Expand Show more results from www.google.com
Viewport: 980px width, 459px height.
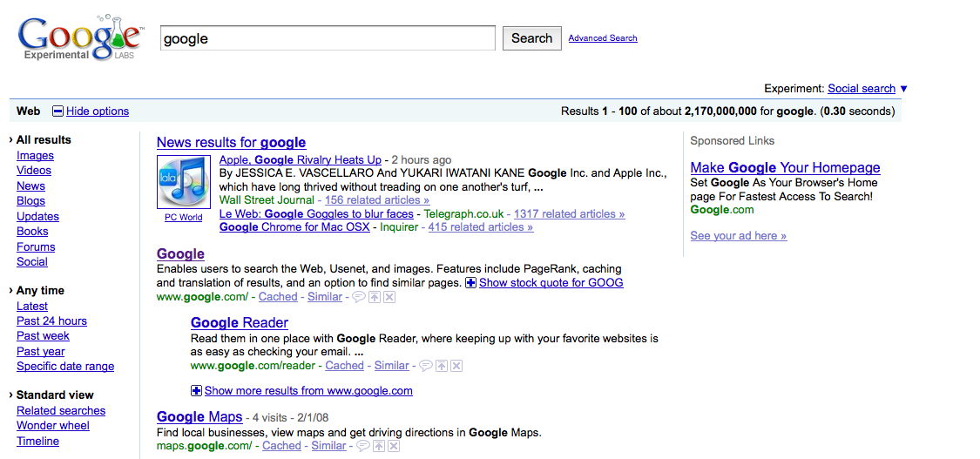pyautogui.click(x=197, y=391)
